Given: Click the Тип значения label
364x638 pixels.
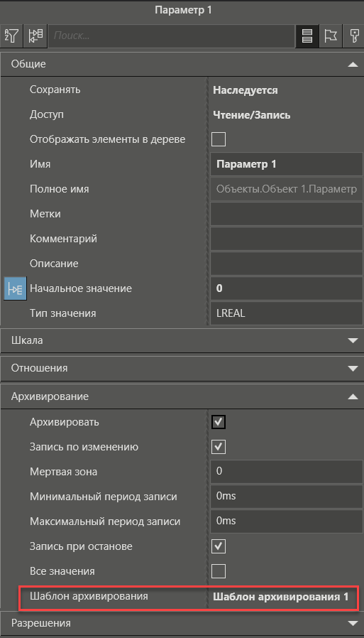Looking at the screenshot, I should pyautogui.click(x=62, y=314).
